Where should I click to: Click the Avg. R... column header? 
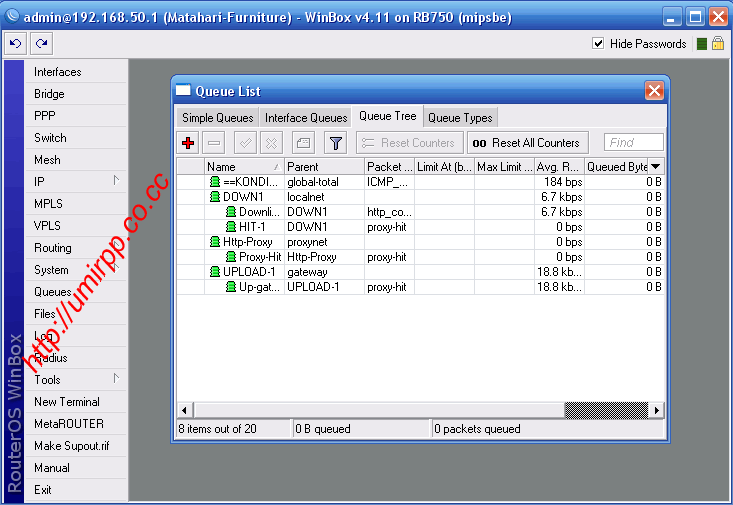pyautogui.click(x=560, y=166)
